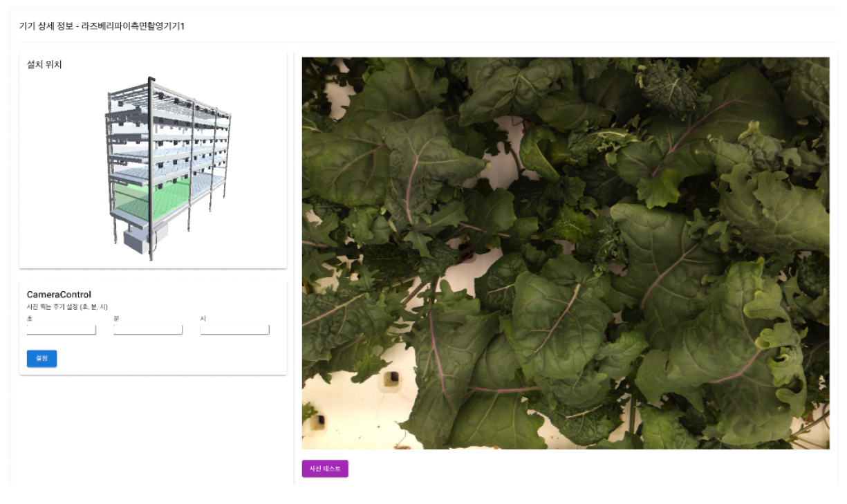Click the black square hole in the white tray
This screenshot has height=504, width=847.
[x=391, y=379]
